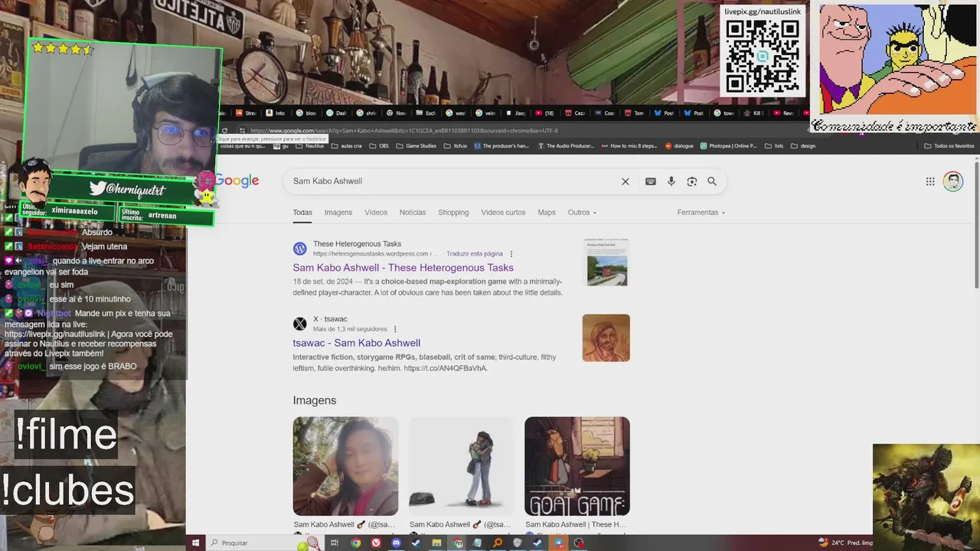Switch to the 'Kill S' browser tab
This screenshot has width=980, height=551.
pyautogui.click(x=753, y=113)
